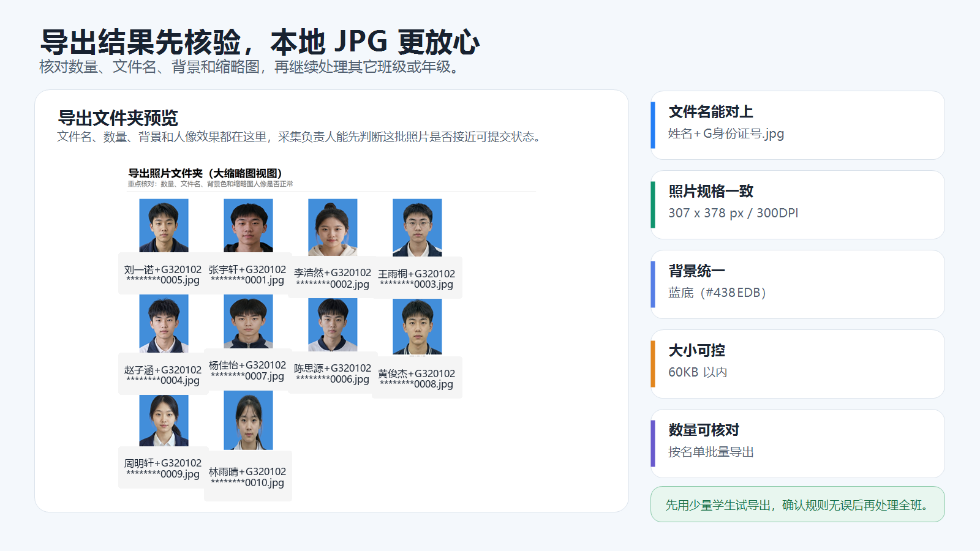Click the 照片规格一致 card title
Viewport: 980px width, 551px height.
click(710, 192)
